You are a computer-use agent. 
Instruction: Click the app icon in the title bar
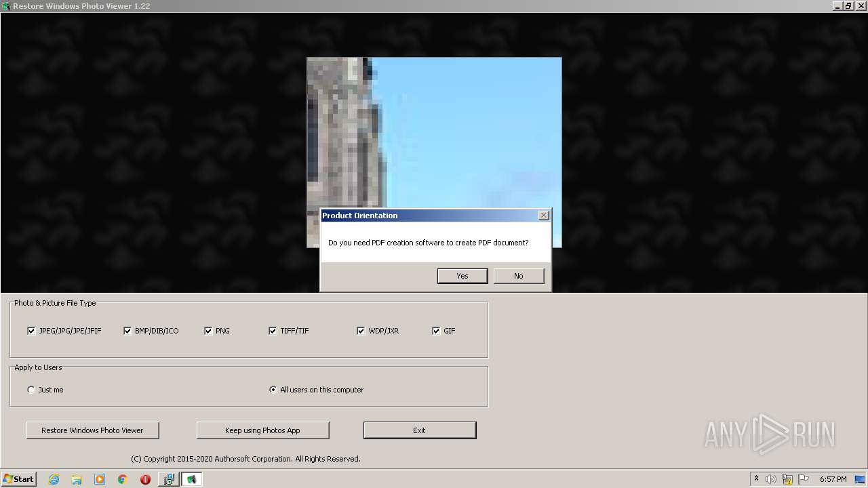pos(7,6)
